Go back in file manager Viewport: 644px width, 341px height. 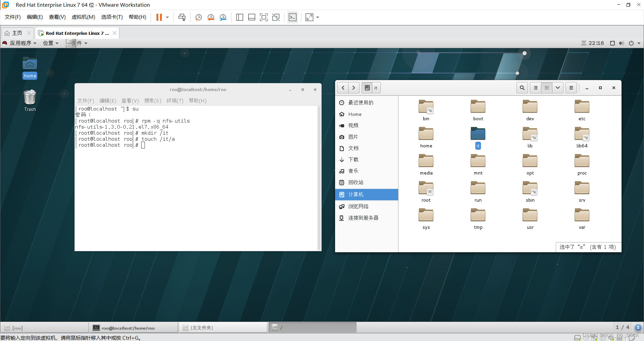343,88
